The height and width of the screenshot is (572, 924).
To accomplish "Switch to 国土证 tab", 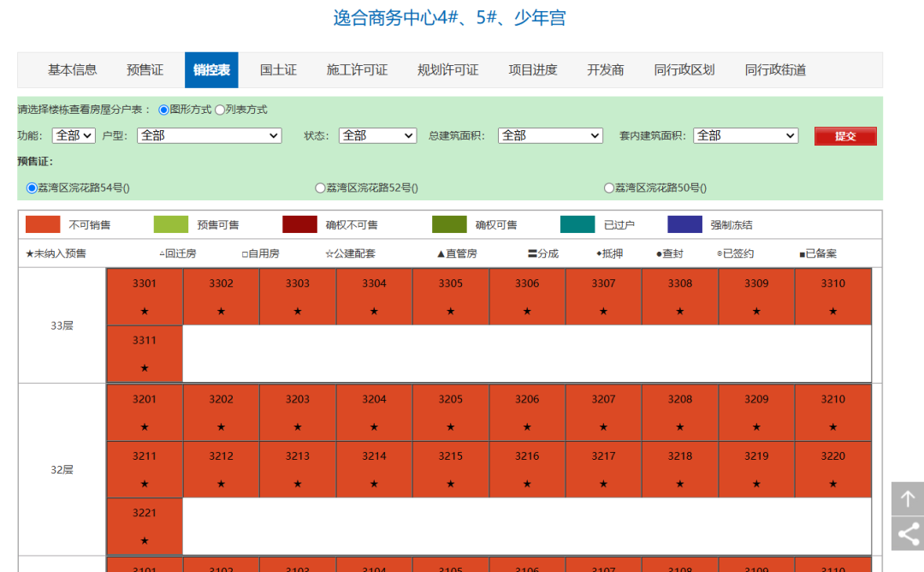I will (x=278, y=70).
